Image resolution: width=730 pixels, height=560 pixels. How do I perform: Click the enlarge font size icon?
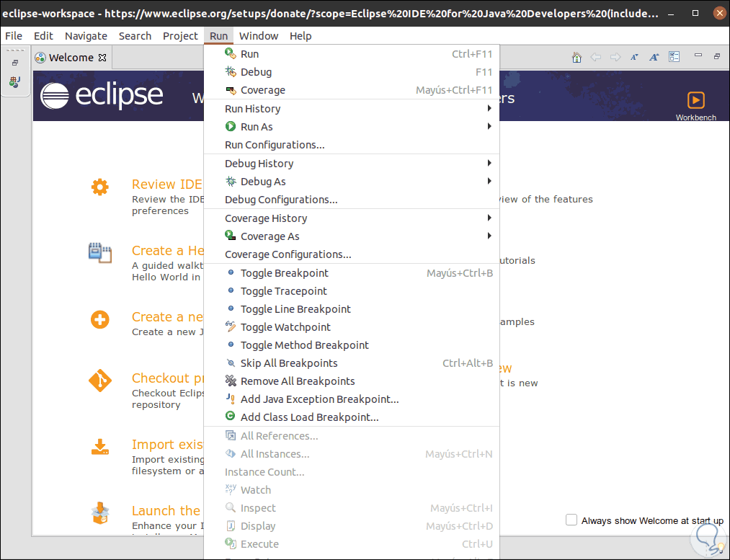(654, 57)
